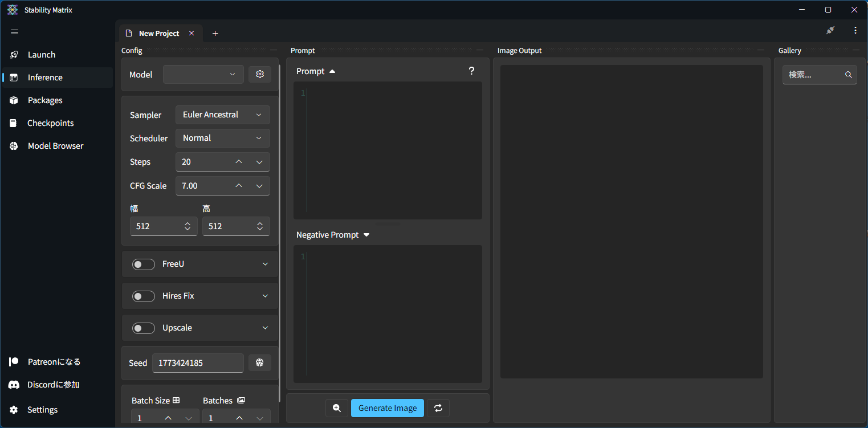Click the height 512 field
Screen dimensions: 868x428
236,226
